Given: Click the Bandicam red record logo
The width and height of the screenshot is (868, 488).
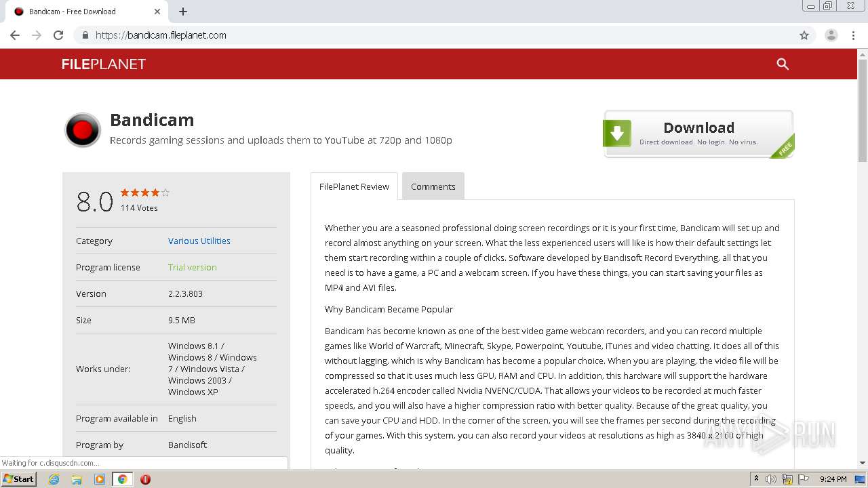Looking at the screenshot, I should point(83,129).
